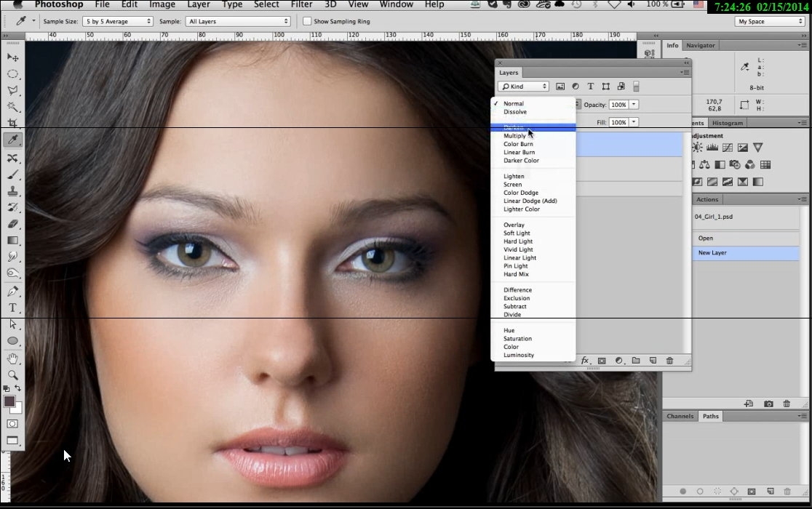Select the New Layer history state
This screenshot has width=812, height=509.
pos(746,253)
